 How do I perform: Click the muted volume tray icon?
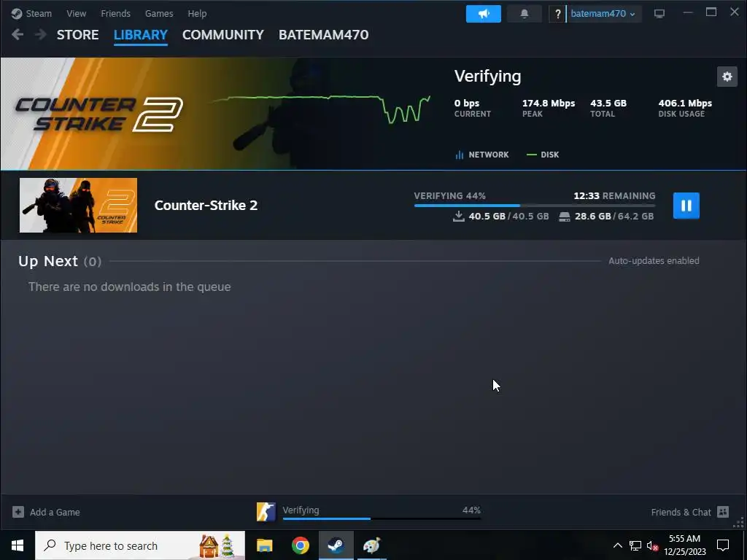(652, 546)
